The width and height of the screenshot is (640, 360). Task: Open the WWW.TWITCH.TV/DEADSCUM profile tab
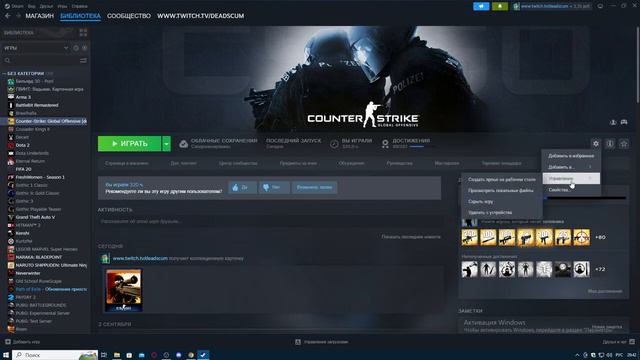[x=200, y=16]
